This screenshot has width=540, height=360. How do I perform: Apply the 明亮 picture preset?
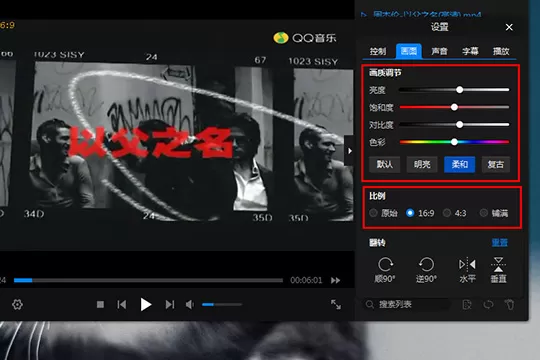click(422, 164)
